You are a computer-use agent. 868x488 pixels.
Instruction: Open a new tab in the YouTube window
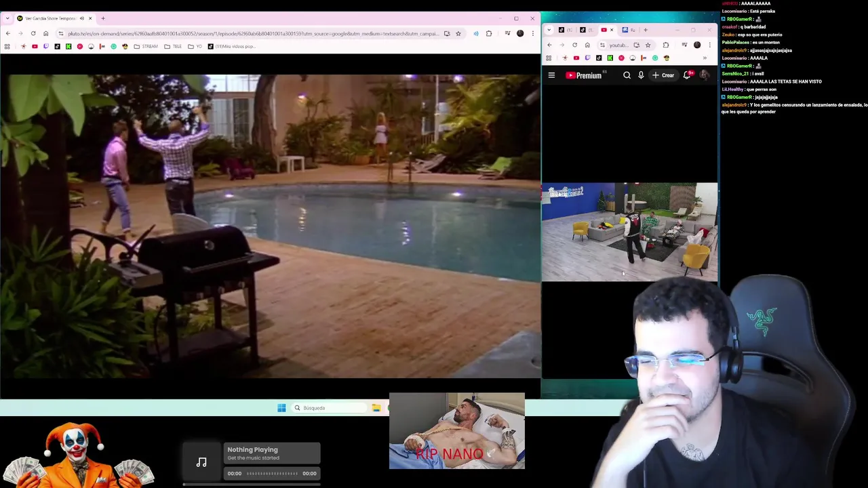pos(646,30)
